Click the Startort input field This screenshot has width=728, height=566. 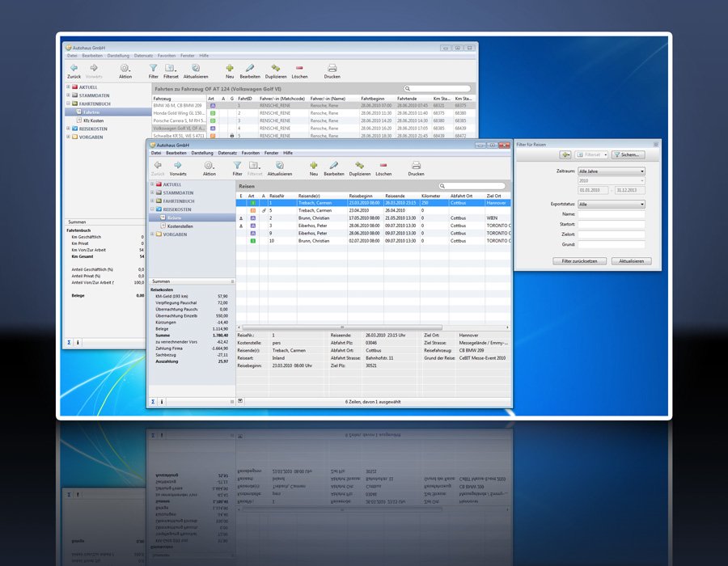point(611,223)
